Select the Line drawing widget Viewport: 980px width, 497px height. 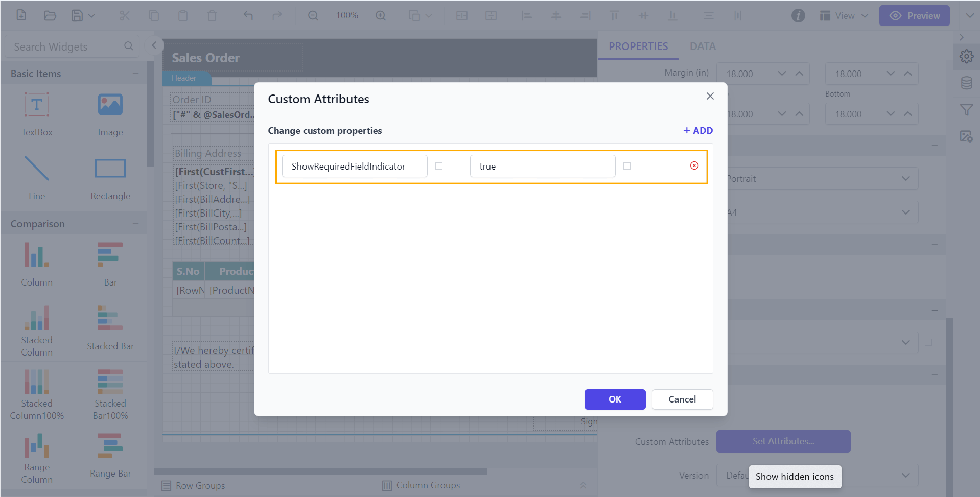[x=36, y=177]
